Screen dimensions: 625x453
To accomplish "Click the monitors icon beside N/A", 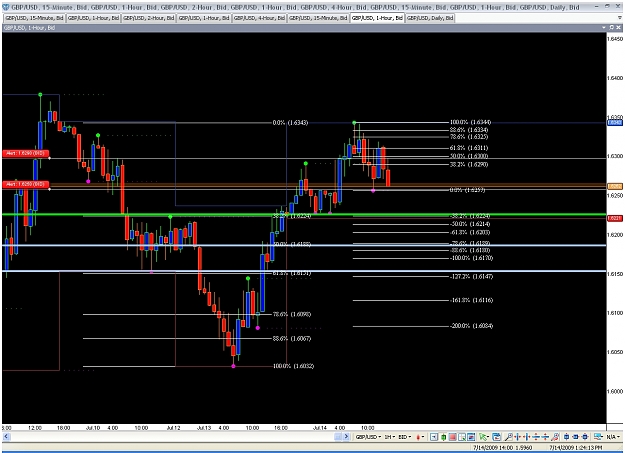I will [x=598, y=437].
